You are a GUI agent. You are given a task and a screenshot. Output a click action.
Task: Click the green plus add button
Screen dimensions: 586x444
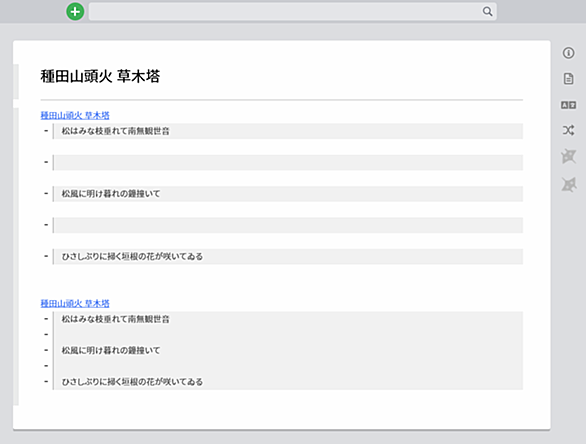[75, 12]
